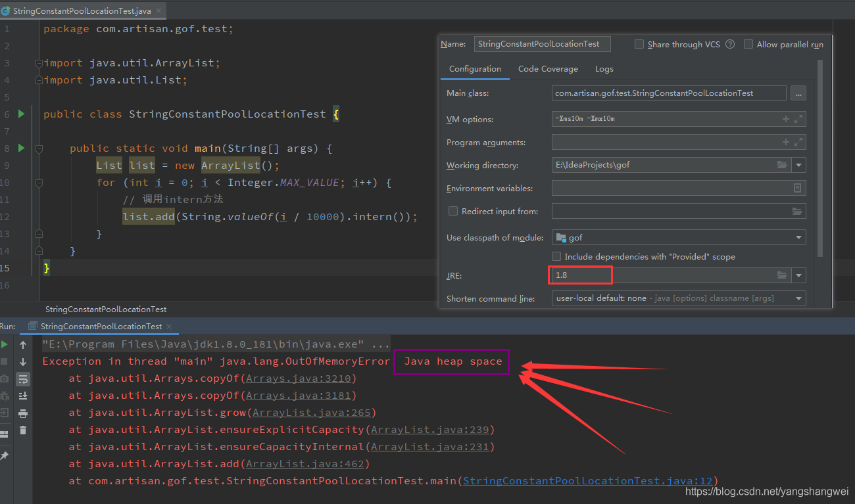Click the run gutter arrow beside main method
Viewport: 855px width, 504px height.
click(x=21, y=148)
